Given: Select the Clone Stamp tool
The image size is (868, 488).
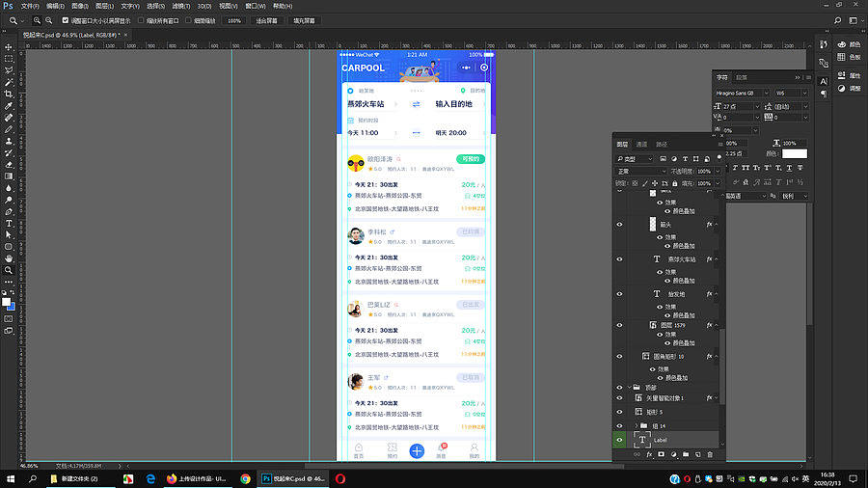Looking at the screenshot, I should [x=9, y=141].
